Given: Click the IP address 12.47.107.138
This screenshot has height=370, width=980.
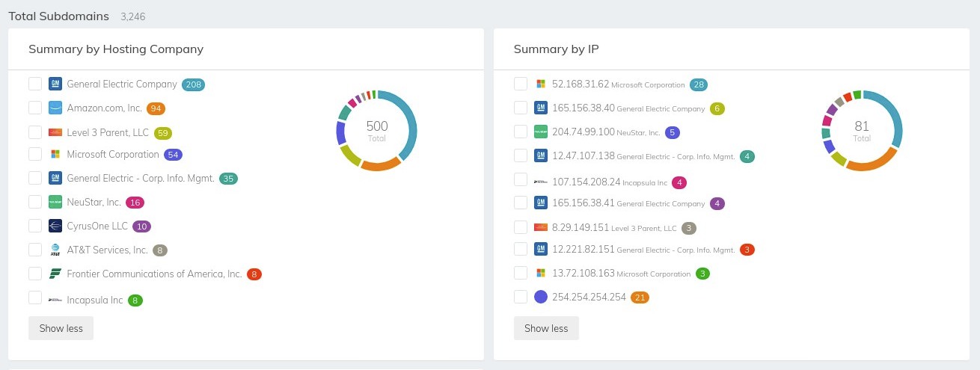Looking at the screenshot, I should point(584,156).
